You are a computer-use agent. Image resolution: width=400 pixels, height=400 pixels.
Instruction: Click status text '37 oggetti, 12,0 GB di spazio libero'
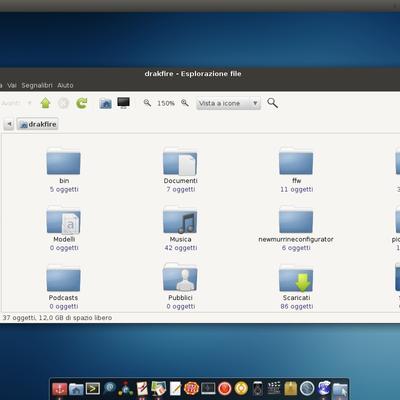(x=57, y=318)
